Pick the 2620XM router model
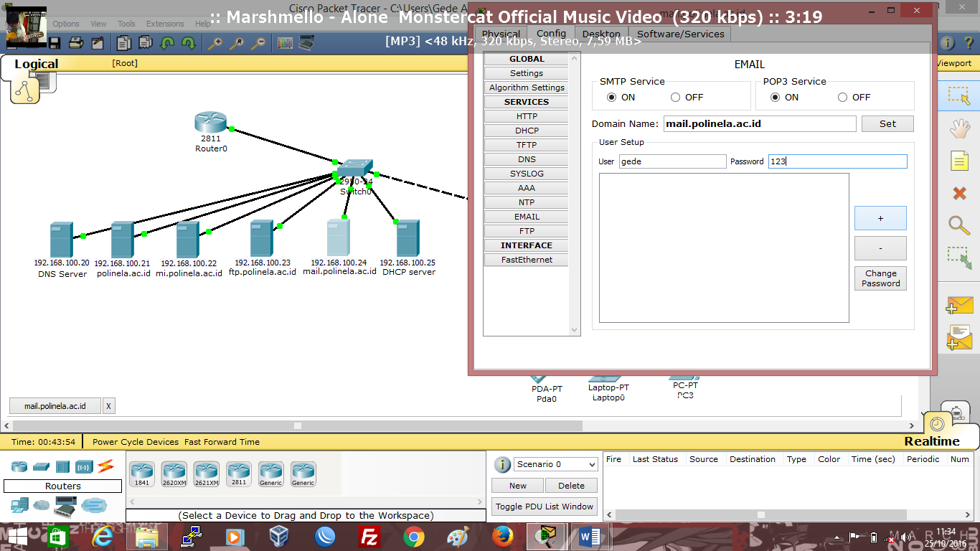The height and width of the screenshot is (551, 980). coord(174,474)
